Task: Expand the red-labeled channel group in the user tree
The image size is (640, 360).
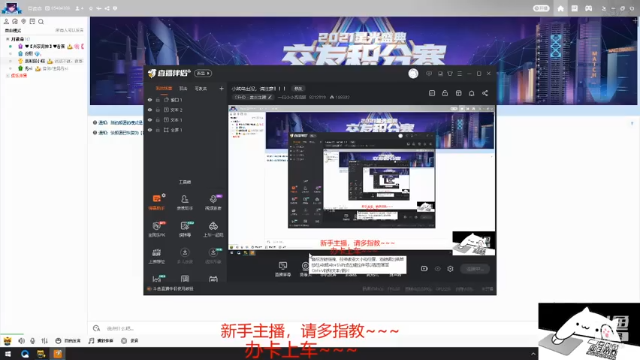Action: point(7,76)
